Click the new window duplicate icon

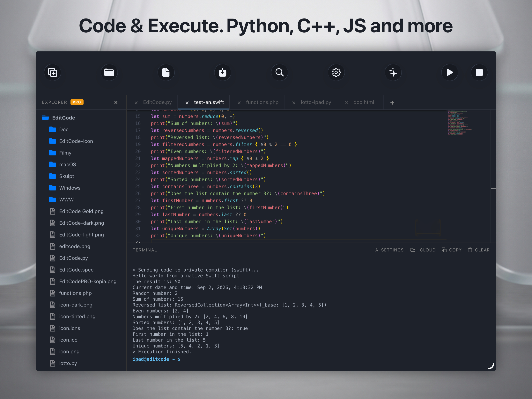52,72
